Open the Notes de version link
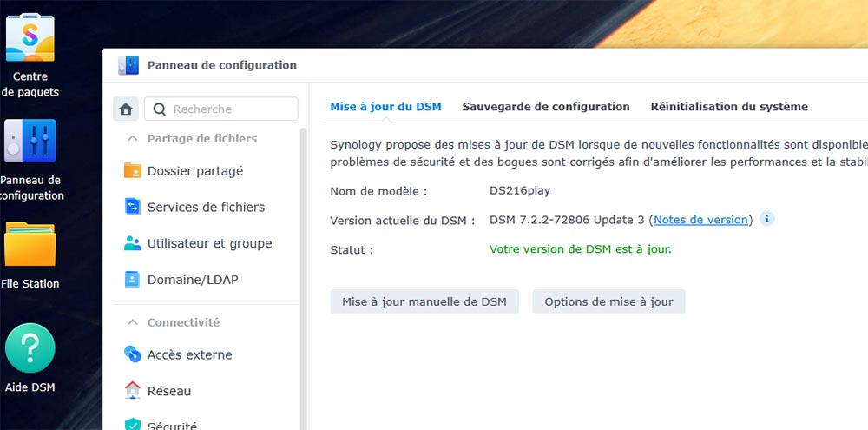 click(x=700, y=220)
